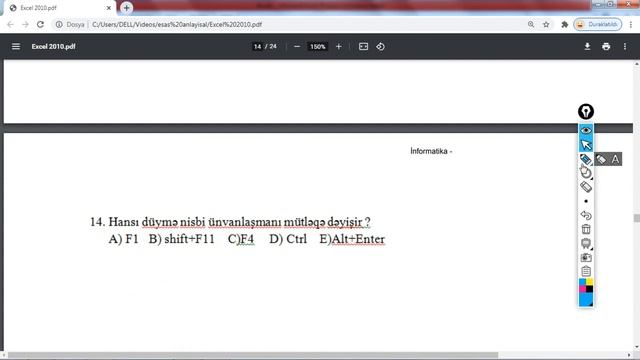Print the PDF document
The image size is (640, 360).
point(606,47)
